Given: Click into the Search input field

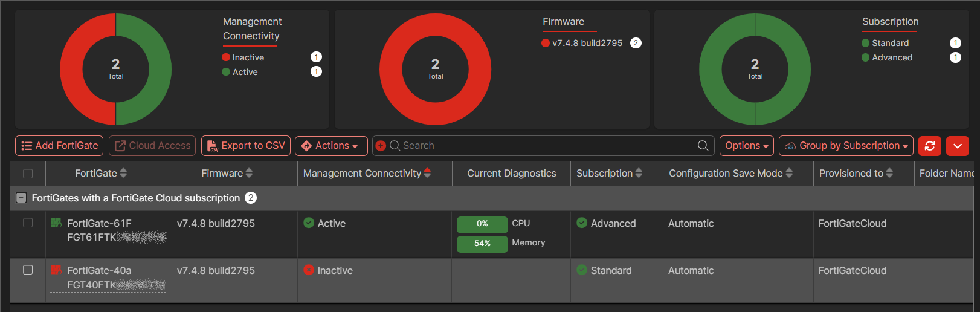Looking at the screenshot, I should pyautogui.click(x=544, y=146).
